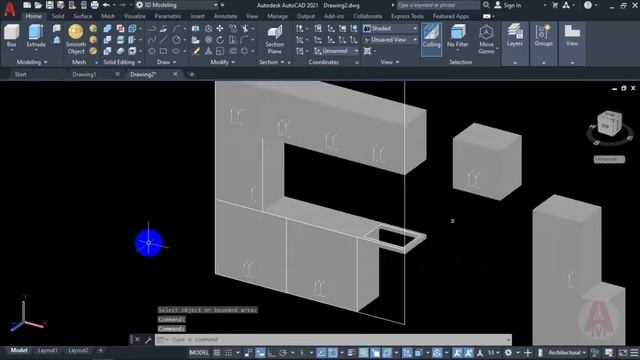Open the Start tab
Image resolution: width=640 pixels, height=360 pixels.
pos(20,74)
